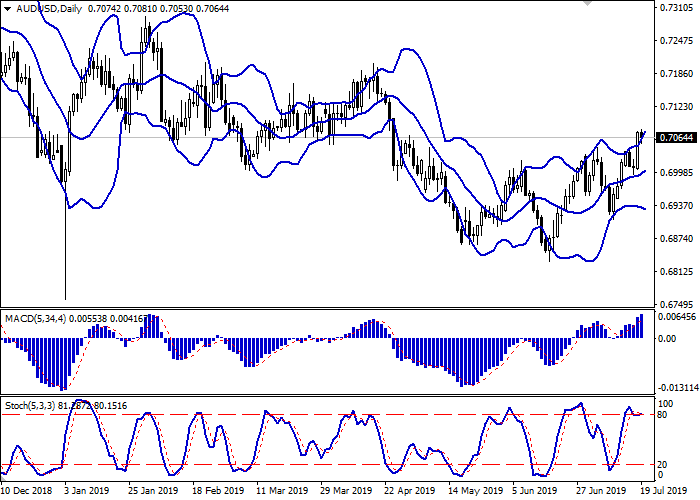Click the 0.69370 price axis label
The image size is (700, 500).
[677, 204]
